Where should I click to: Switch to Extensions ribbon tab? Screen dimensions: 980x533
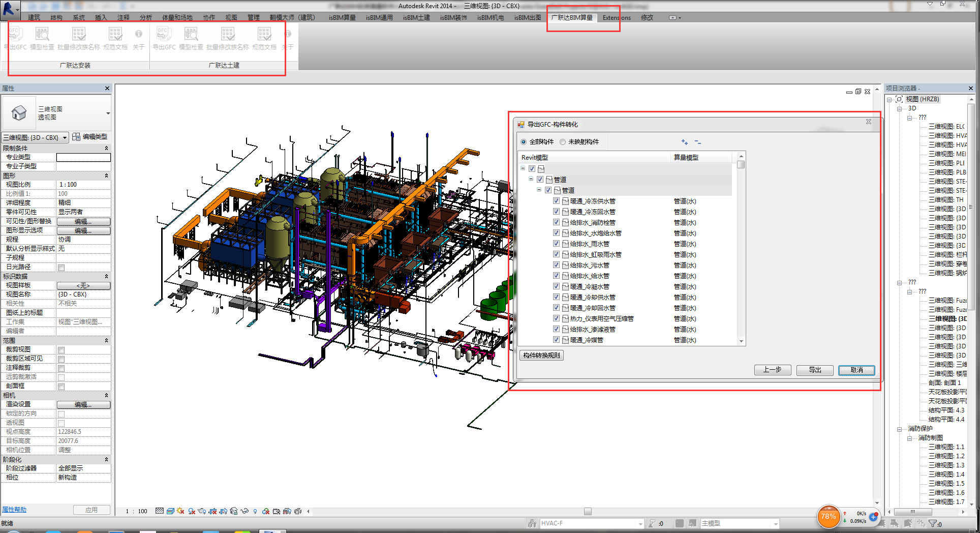click(617, 17)
